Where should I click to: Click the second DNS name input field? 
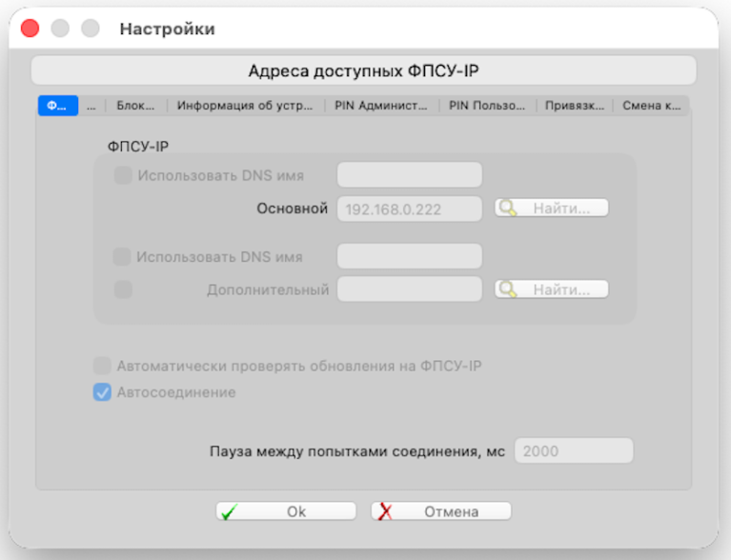[409, 256]
